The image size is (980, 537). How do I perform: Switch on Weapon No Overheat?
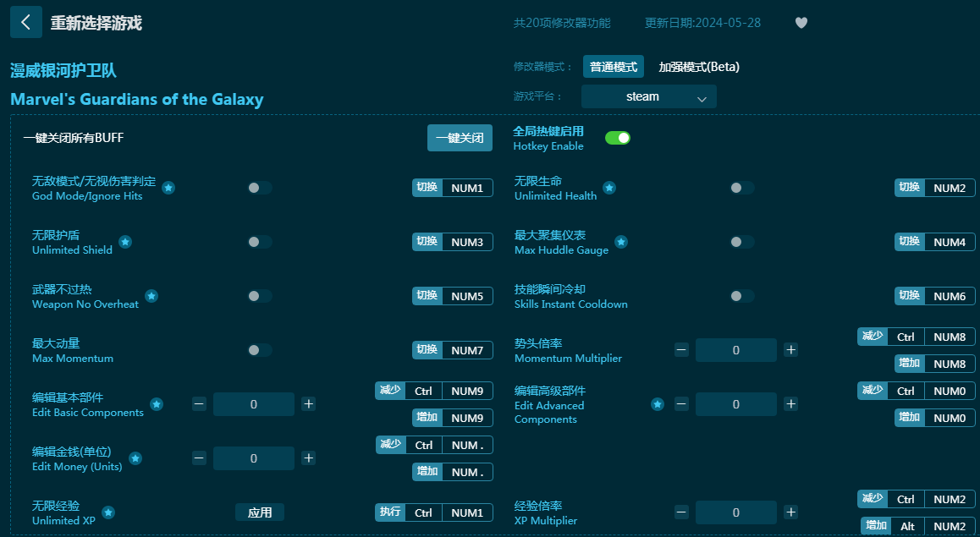[x=259, y=296]
